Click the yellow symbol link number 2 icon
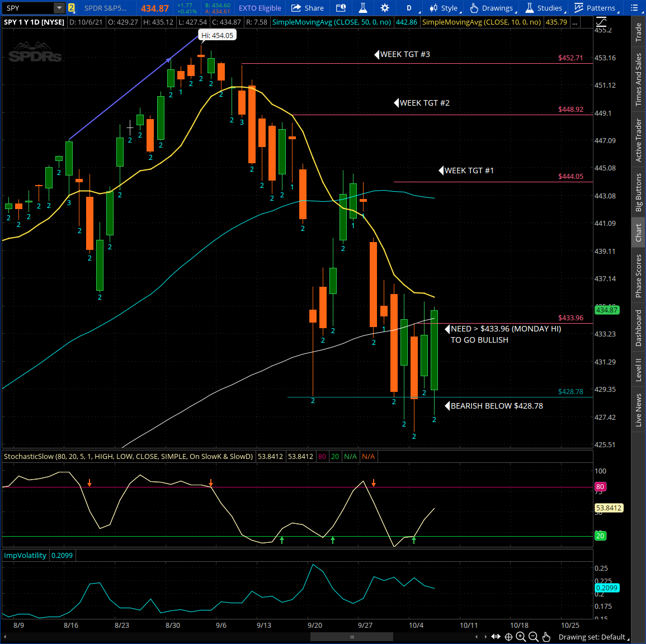Image resolution: width=646 pixels, height=644 pixels. point(71,8)
